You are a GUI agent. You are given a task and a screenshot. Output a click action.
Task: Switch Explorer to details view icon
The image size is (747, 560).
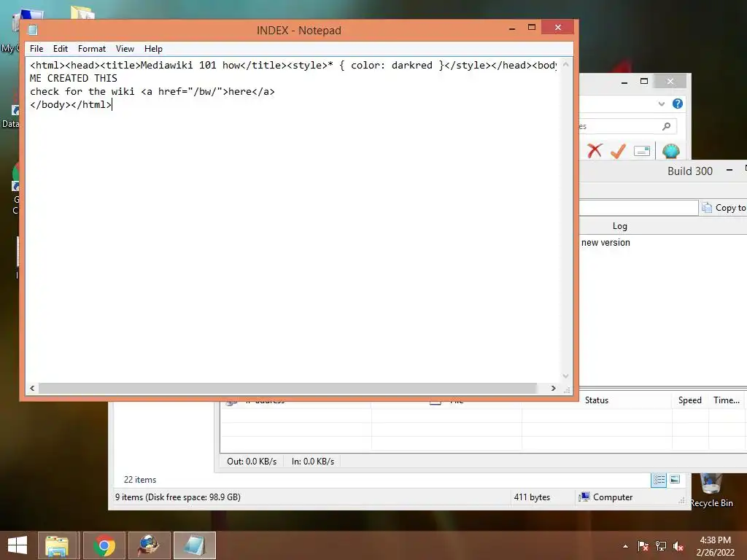point(659,480)
